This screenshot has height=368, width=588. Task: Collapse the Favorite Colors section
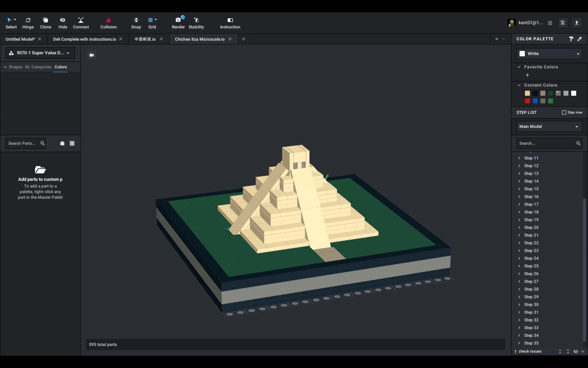[x=519, y=67]
